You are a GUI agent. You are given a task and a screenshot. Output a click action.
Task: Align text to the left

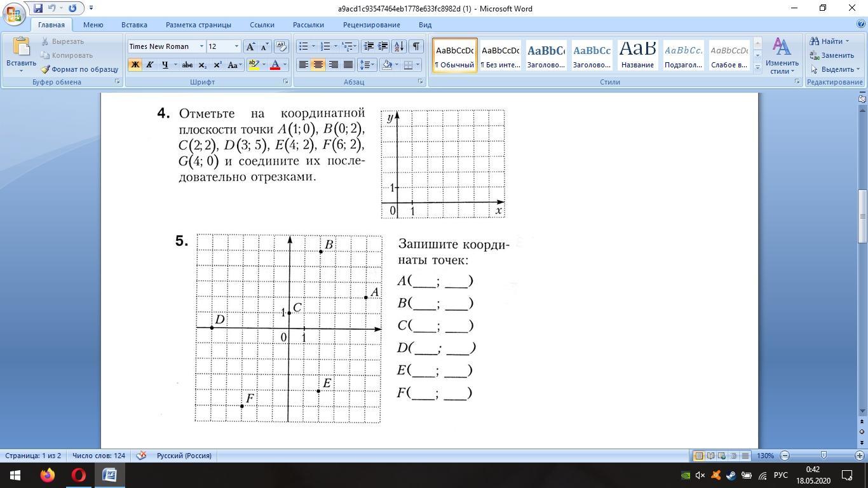coord(304,65)
